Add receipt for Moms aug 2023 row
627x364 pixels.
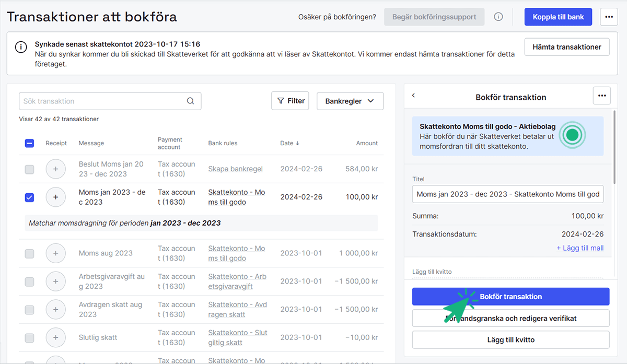(x=56, y=253)
